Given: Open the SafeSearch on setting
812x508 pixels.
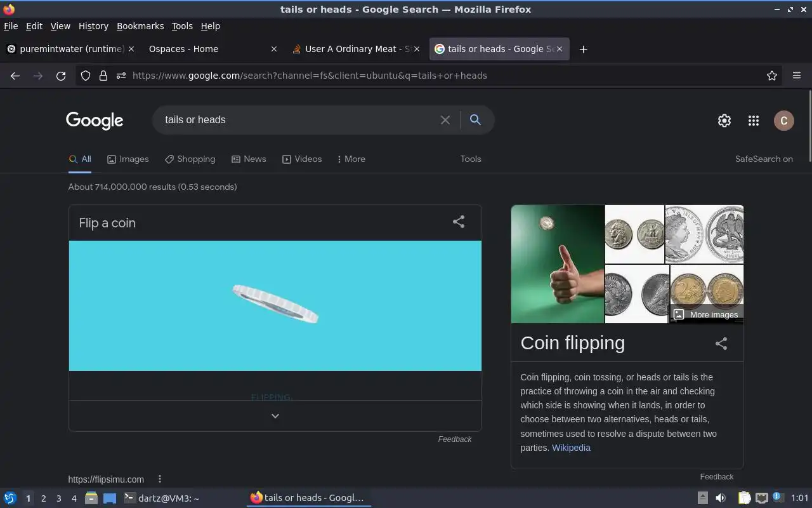Looking at the screenshot, I should (x=764, y=159).
